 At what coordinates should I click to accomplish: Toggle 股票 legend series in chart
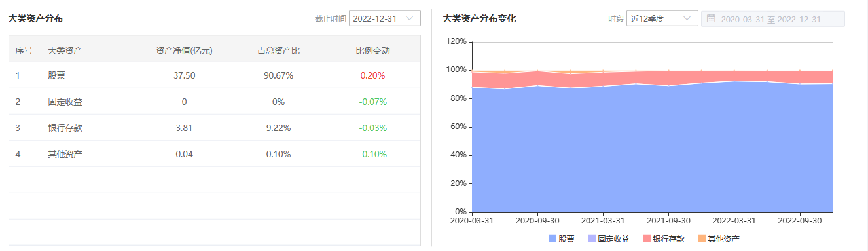click(562, 239)
